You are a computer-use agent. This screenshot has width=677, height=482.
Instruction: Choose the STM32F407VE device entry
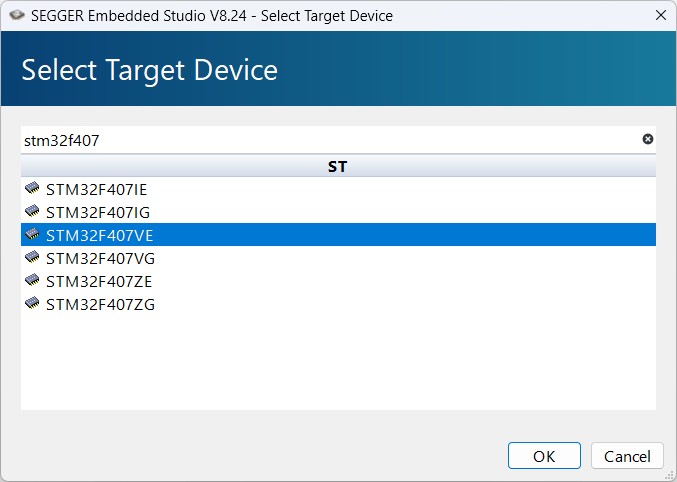[99, 235]
